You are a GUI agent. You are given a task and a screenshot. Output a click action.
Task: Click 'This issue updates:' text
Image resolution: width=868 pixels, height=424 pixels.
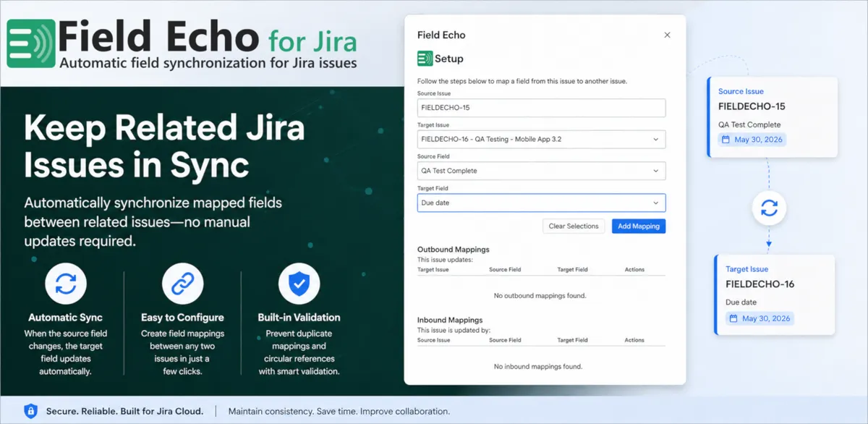click(x=445, y=259)
